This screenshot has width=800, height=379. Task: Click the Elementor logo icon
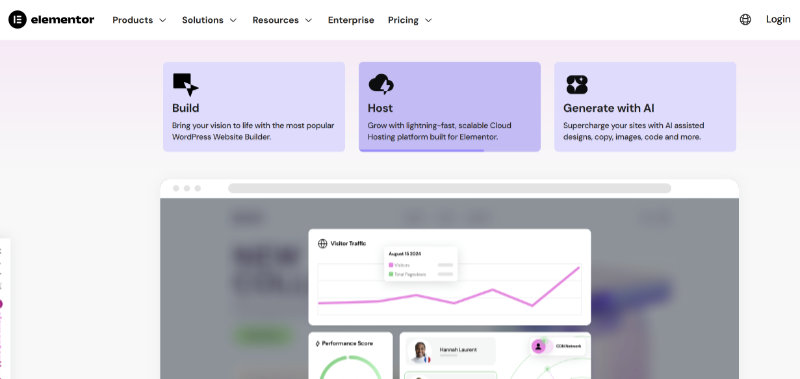click(x=17, y=20)
